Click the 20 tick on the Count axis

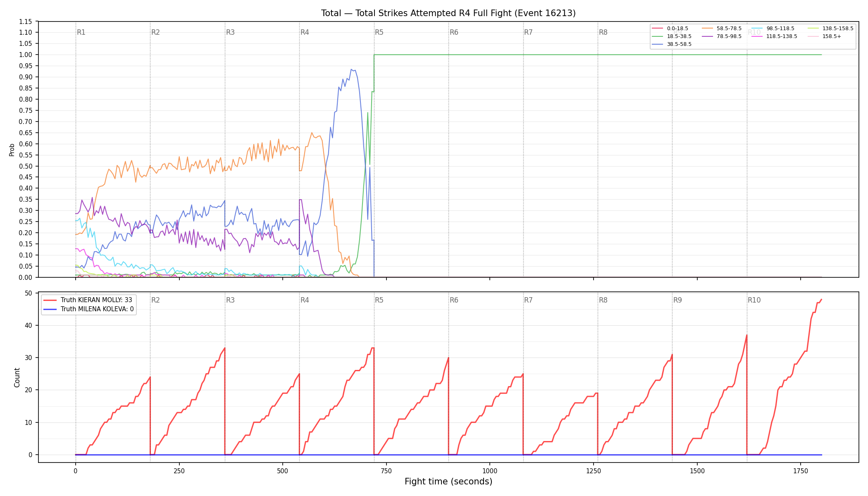29,390
